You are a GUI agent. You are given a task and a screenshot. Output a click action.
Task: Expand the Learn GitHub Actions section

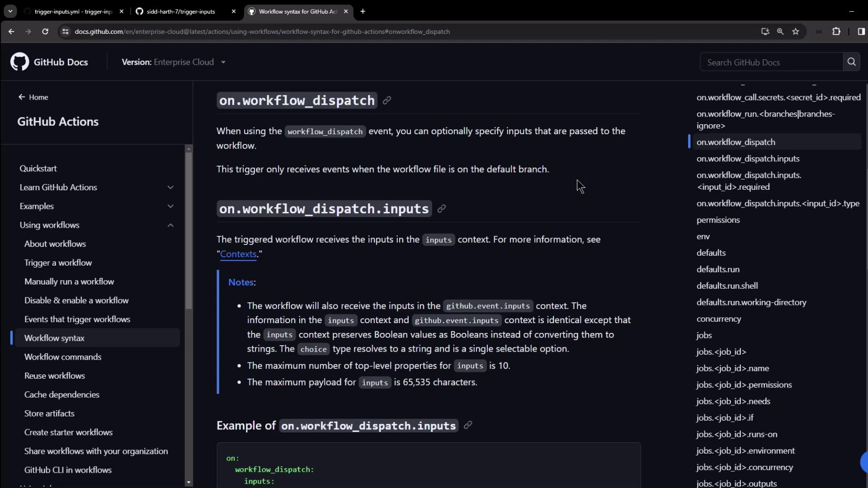170,187
